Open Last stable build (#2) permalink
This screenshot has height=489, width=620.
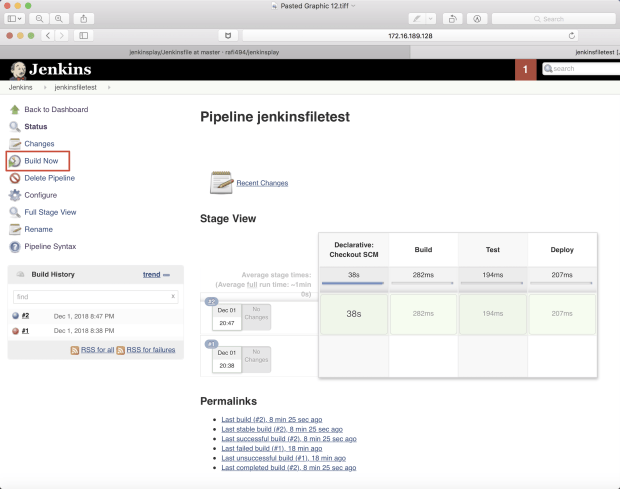coord(282,429)
